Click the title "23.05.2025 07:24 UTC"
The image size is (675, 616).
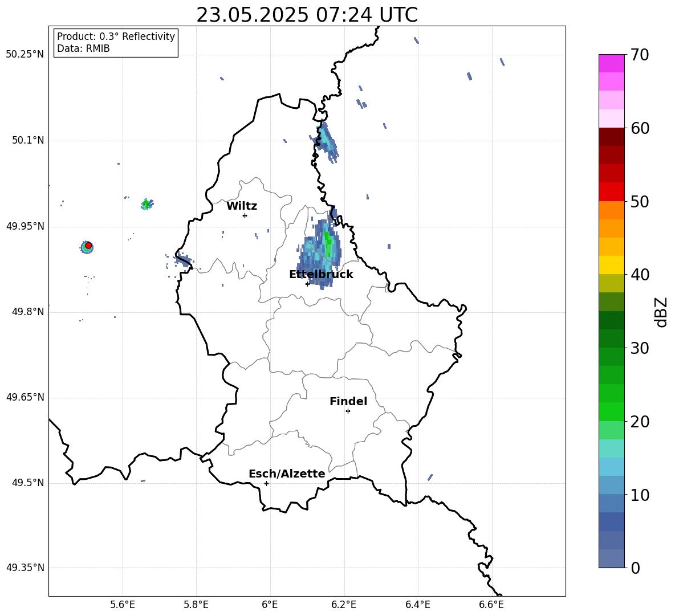click(x=307, y=15)
